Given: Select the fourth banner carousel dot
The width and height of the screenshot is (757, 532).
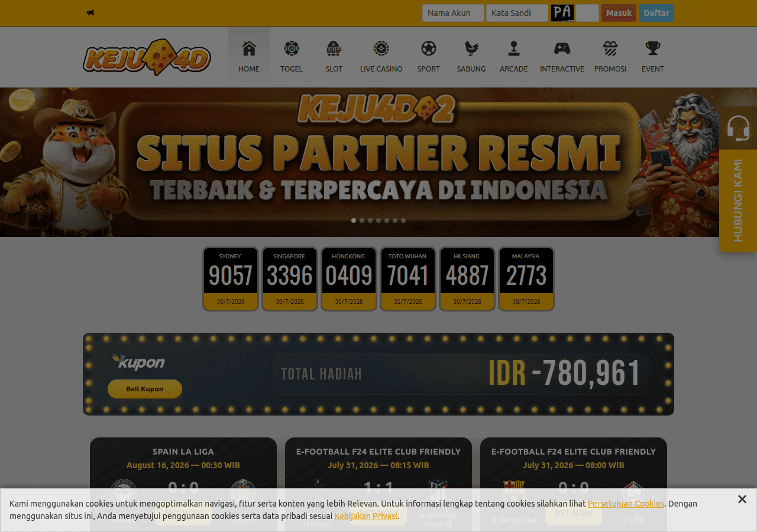Looking at the screenshot, I should click(x=378, y=220).
